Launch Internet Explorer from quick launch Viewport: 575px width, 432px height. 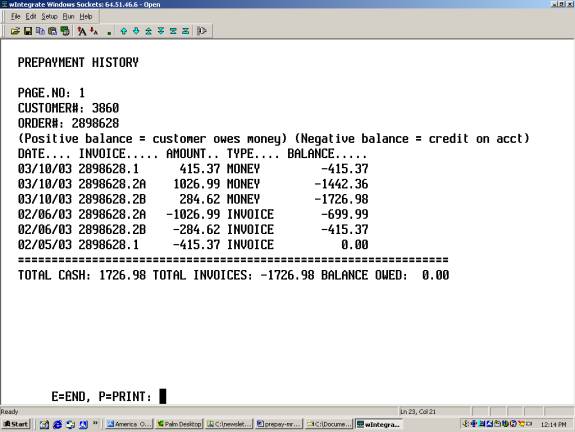[58, 424]
